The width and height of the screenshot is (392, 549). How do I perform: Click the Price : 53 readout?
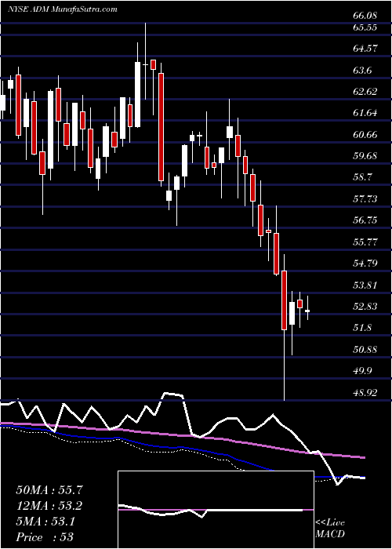coord(45,537)
